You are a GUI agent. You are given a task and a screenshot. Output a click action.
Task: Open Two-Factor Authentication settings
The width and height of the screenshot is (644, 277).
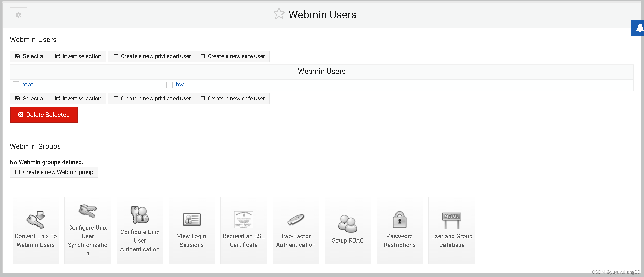coord(295,230)
